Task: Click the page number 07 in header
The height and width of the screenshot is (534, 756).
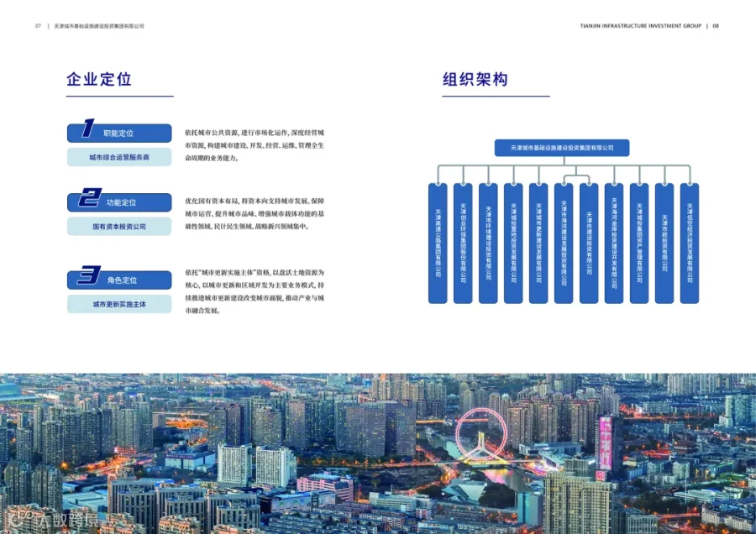Action: tap(38, 26)
